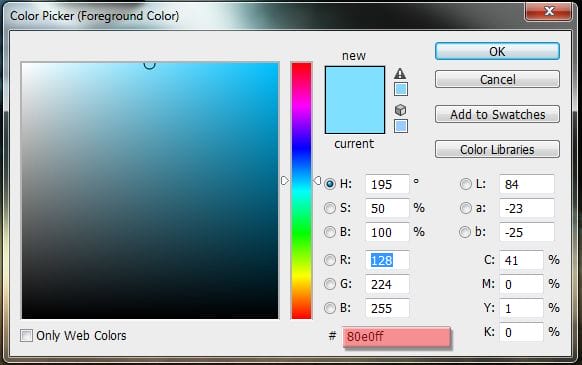The image size is (582, 365).
Task: Select the web-safe color swatch below the cube
Action: click(401, 126)
